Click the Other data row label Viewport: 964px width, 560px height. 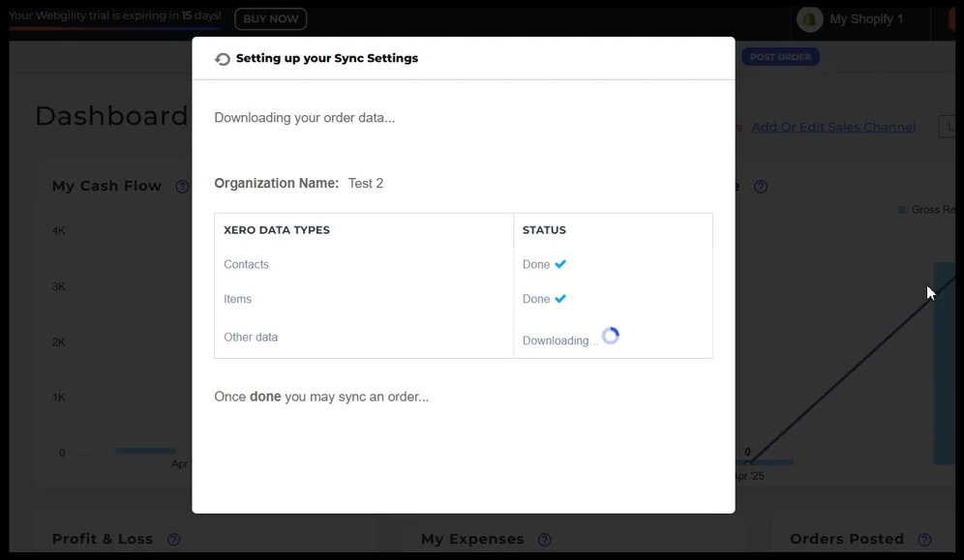tap(251, 338)
